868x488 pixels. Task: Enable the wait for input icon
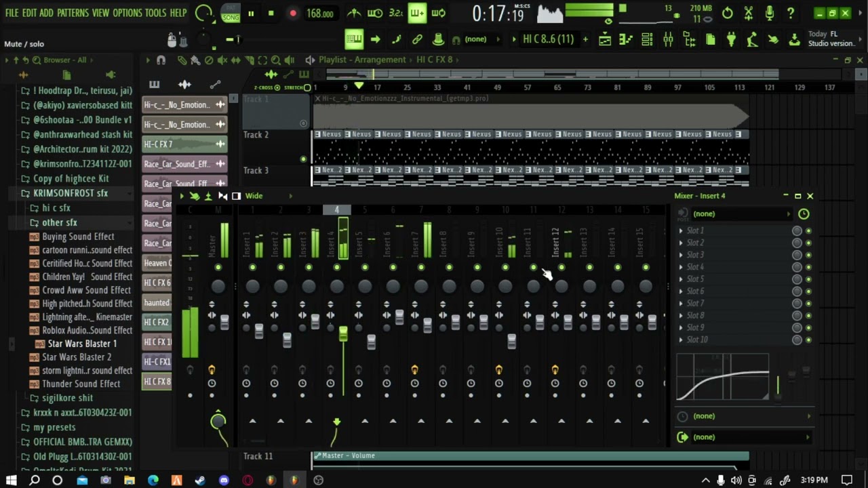coord(375,13)
